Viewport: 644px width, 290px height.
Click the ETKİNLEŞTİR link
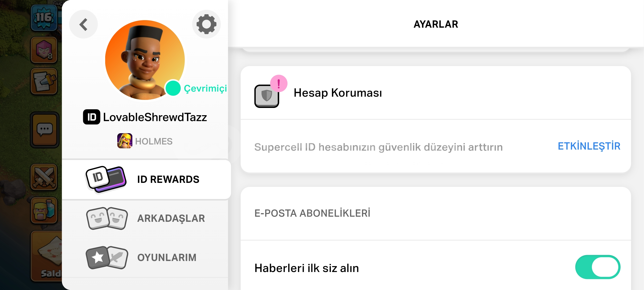(x=589, y=146)
